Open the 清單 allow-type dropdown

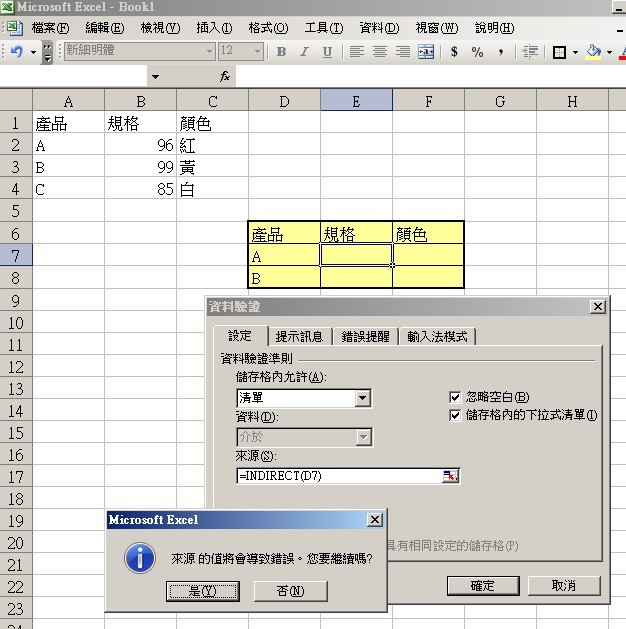[363, 398]
